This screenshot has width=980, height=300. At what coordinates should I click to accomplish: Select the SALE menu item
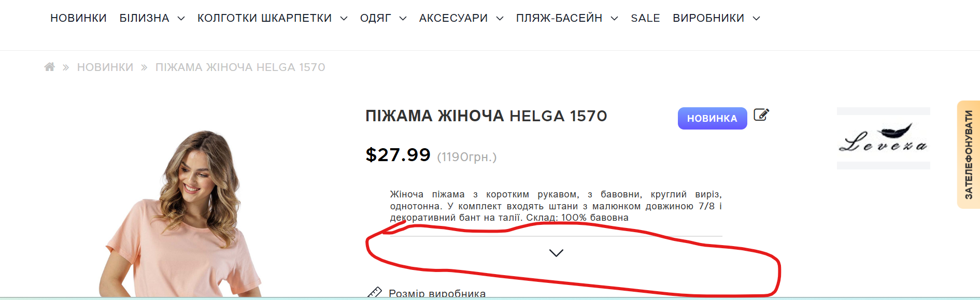645,18
